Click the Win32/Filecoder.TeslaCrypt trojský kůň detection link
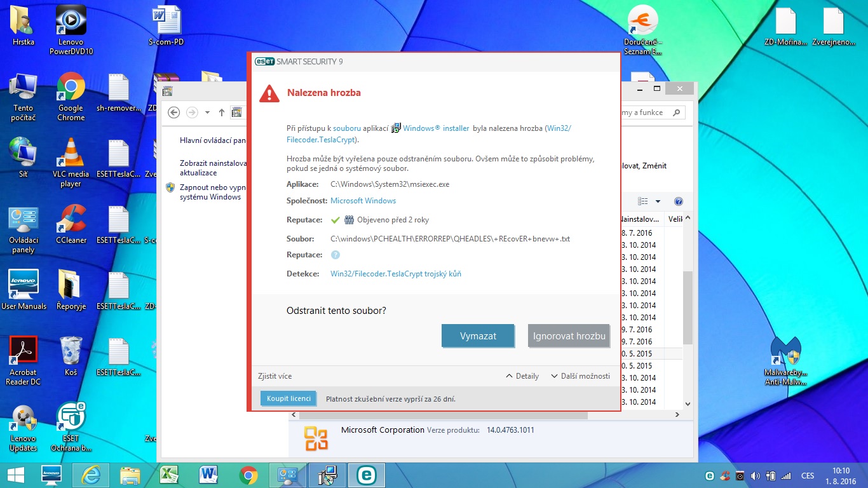Viewport: 868px width, 488px height. (x=396, y=274)
